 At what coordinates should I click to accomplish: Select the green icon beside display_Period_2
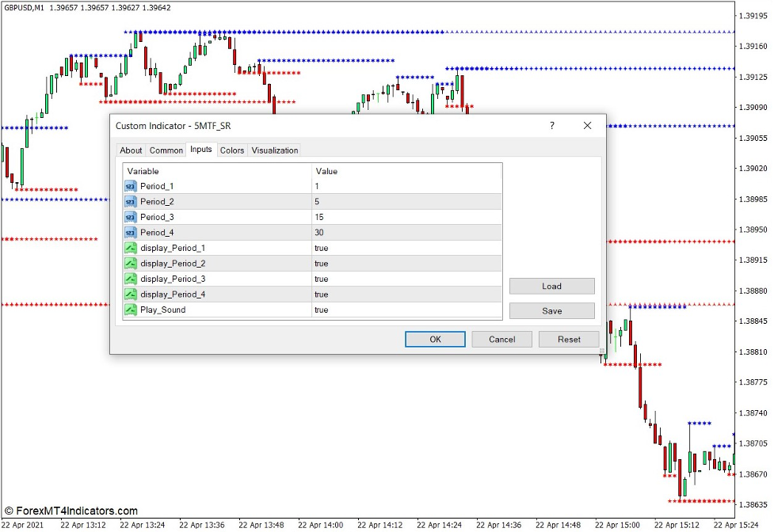coord(130,263)
